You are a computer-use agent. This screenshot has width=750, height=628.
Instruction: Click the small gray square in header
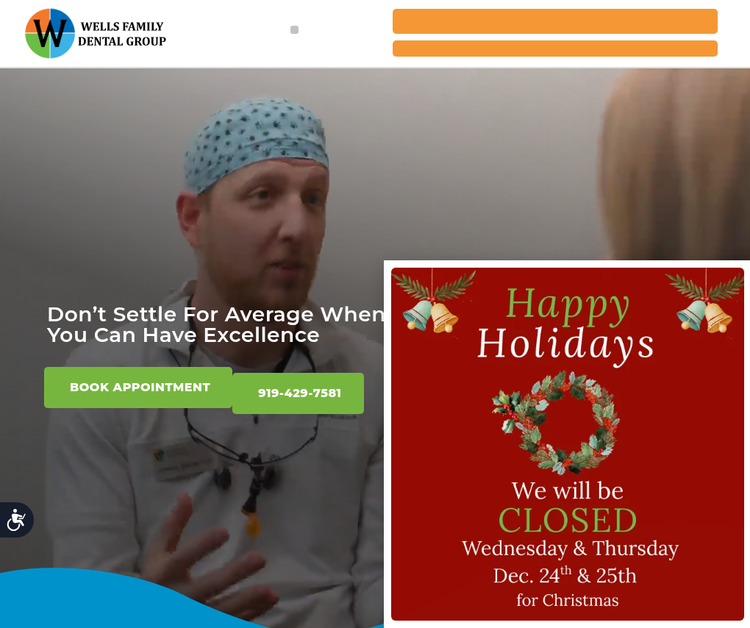coord(294,30)
